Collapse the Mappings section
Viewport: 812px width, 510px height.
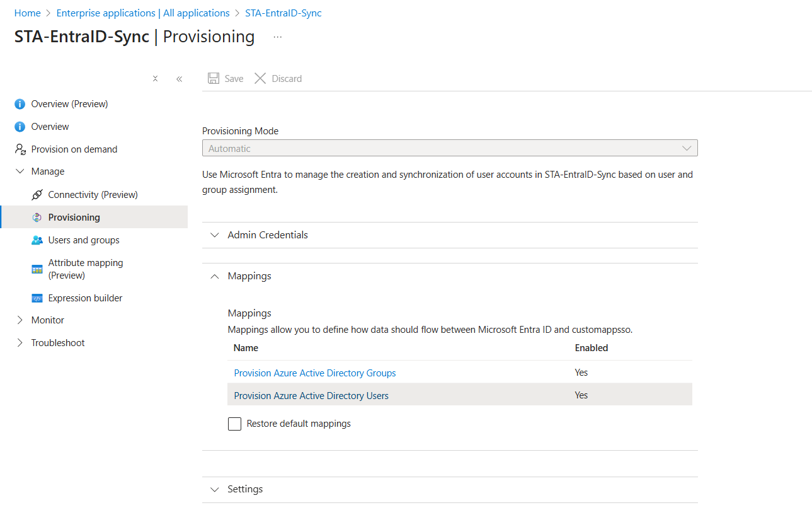(x=215, y=276)
